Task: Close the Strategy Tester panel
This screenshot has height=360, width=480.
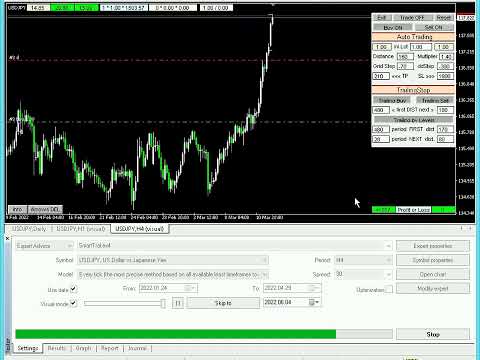Action: tap(7, 238)
